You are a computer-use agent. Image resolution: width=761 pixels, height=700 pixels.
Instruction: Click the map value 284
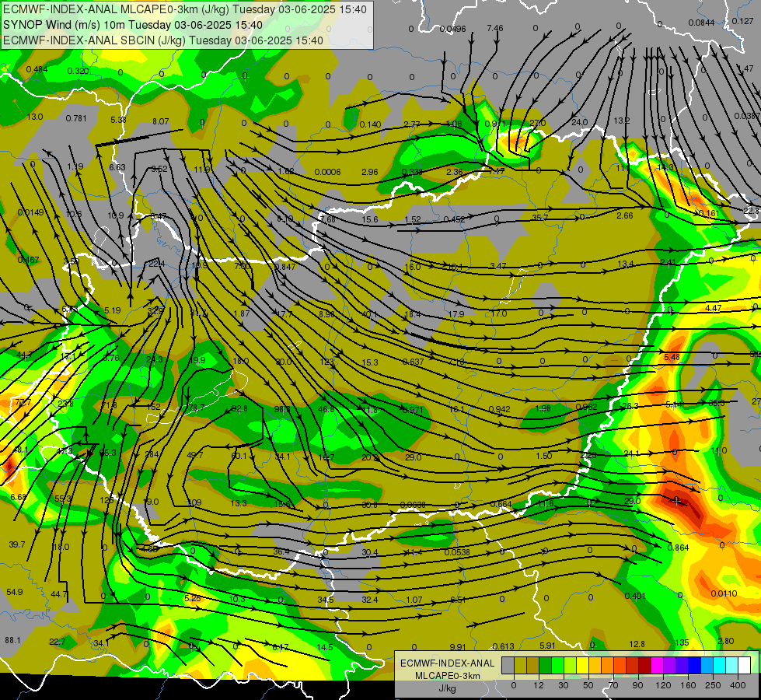(152, 455)
